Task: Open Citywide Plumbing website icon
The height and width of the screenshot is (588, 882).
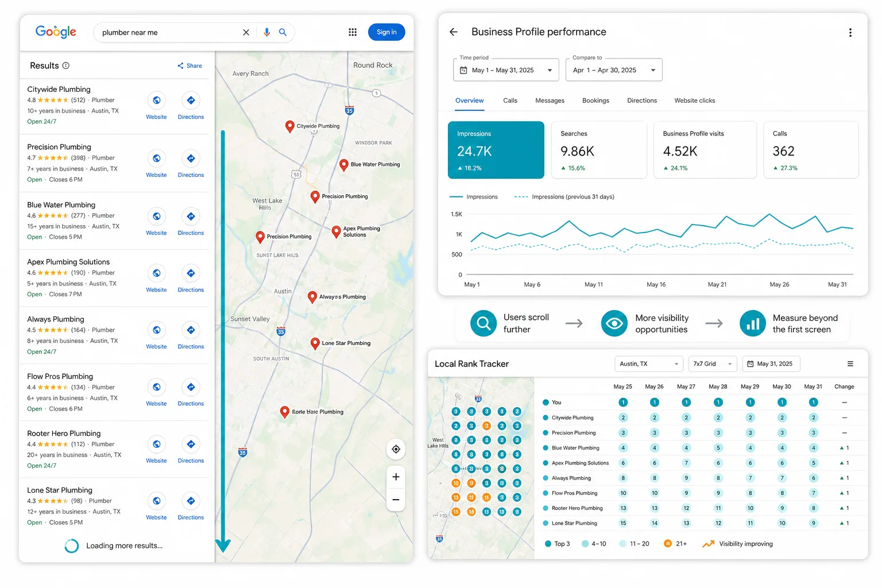Action: [156, 100]
